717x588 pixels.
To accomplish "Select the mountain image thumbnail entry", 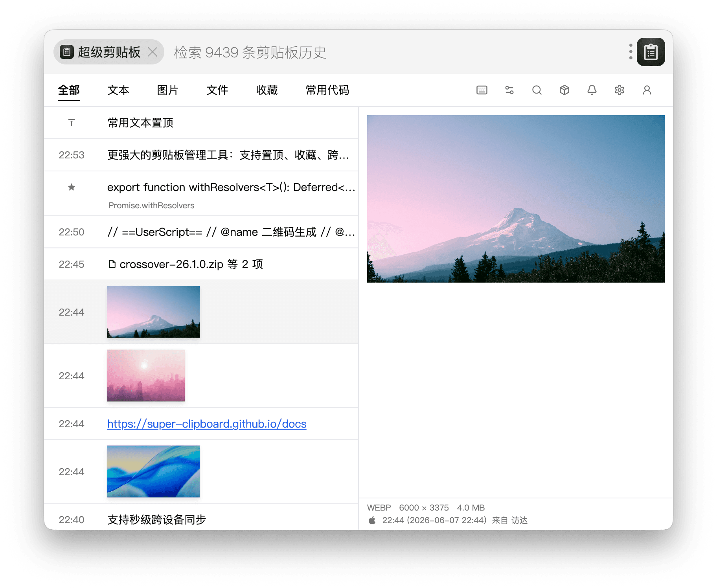I will (153, 312).
